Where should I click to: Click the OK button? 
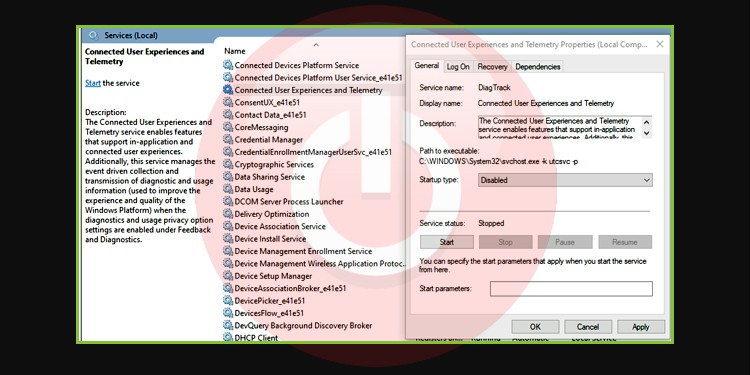[535, 327]
